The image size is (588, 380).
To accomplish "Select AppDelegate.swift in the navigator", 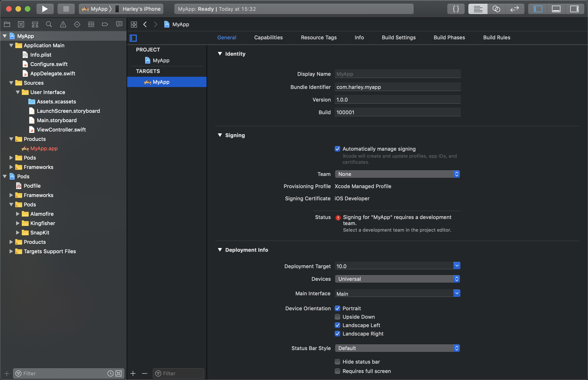I will point(53,73).
